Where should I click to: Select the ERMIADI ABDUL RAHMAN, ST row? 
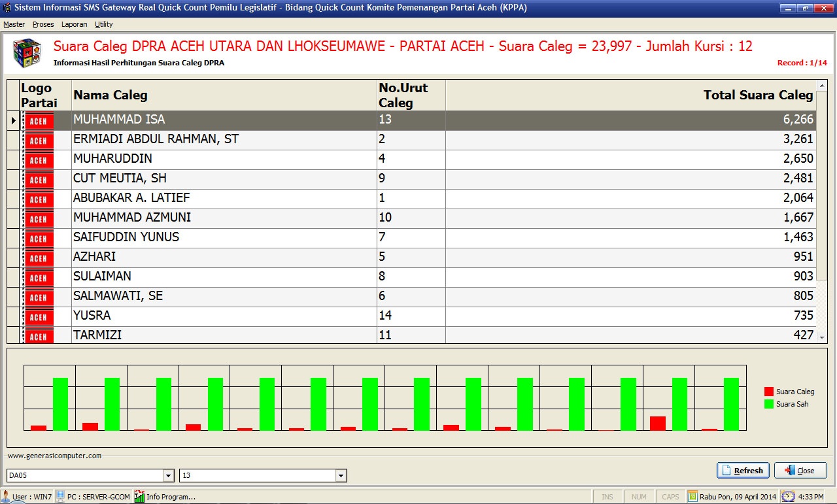point(222,139)
